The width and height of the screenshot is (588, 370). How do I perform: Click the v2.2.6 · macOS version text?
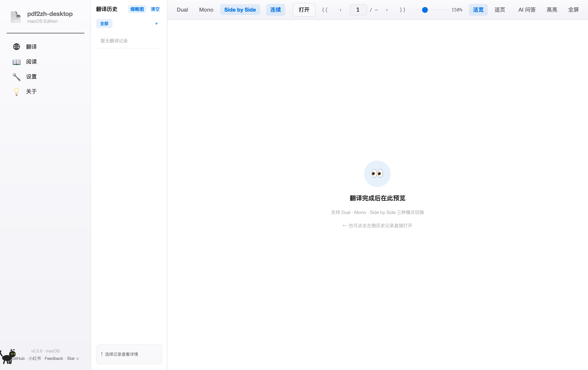tap(46, 351)
